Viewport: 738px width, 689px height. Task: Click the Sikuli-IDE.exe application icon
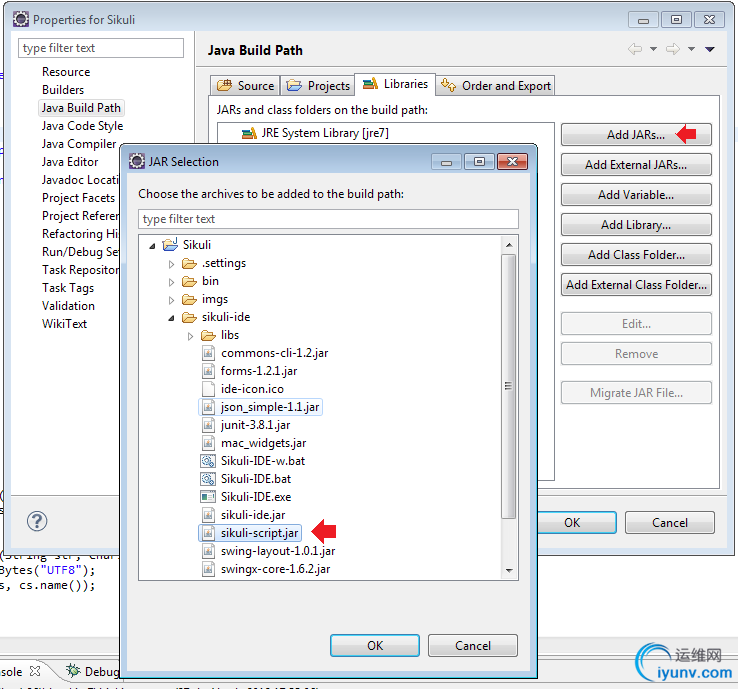[x=208, y=497]
